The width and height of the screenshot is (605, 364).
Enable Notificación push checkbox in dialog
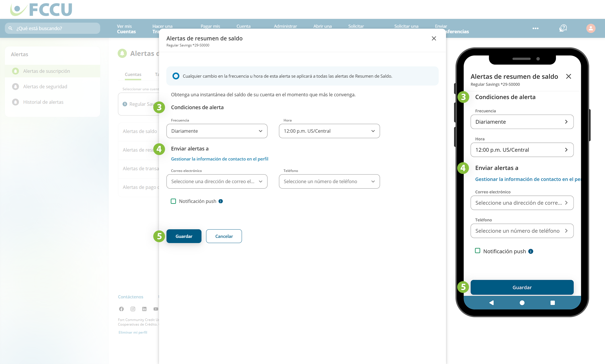point(173,201)
